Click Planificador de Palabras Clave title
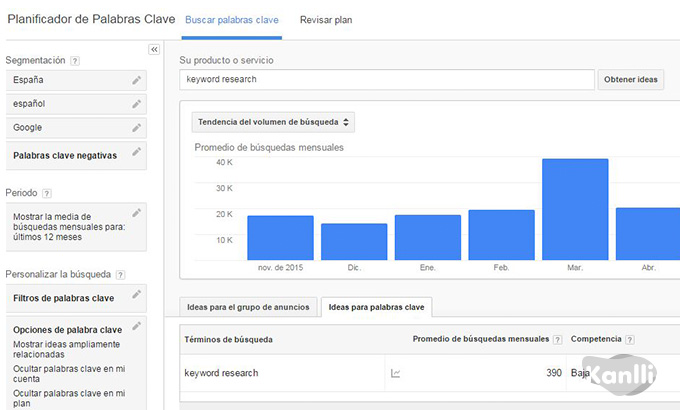The image size is (680, 410). coord(91,19)
